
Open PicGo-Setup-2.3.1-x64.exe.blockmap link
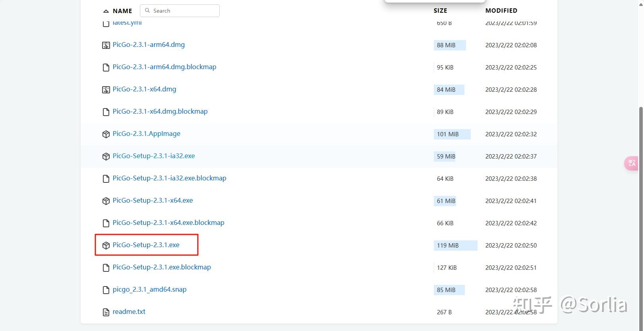[x=168, y=223]
